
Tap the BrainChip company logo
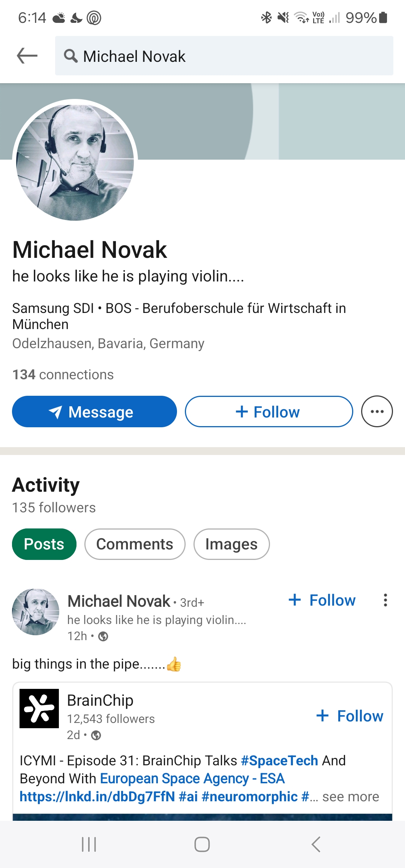[x=39, y=708]
